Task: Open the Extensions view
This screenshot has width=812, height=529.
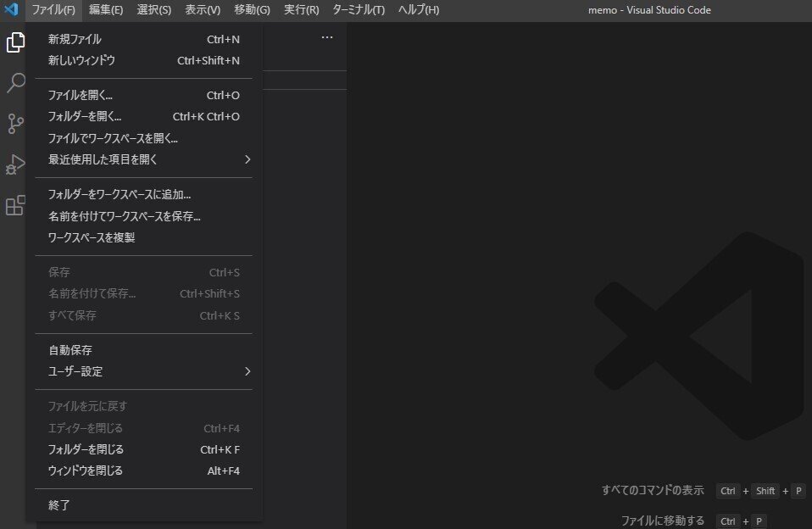Action: point(15,206)
